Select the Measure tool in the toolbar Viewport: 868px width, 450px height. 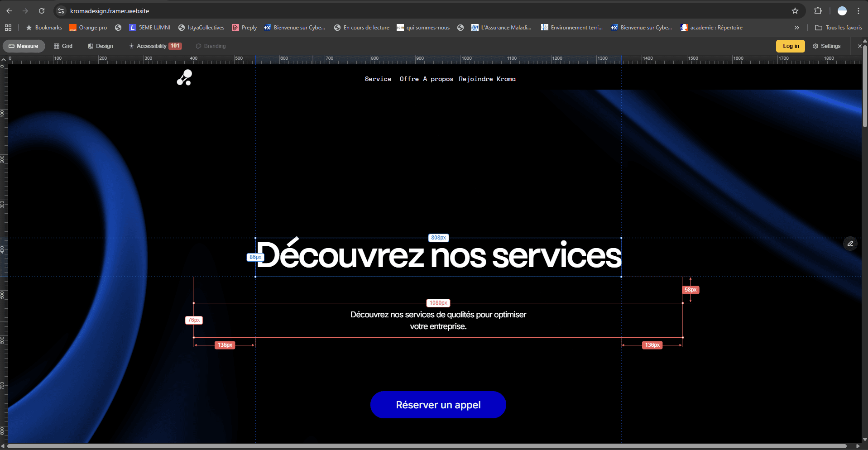(24, 46)
